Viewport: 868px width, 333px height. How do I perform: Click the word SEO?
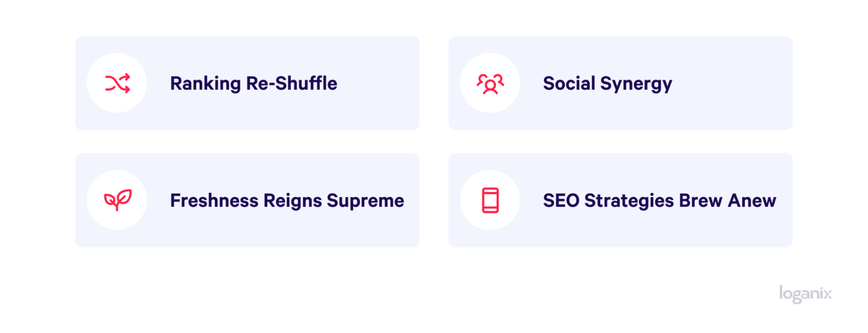[561, 201]
